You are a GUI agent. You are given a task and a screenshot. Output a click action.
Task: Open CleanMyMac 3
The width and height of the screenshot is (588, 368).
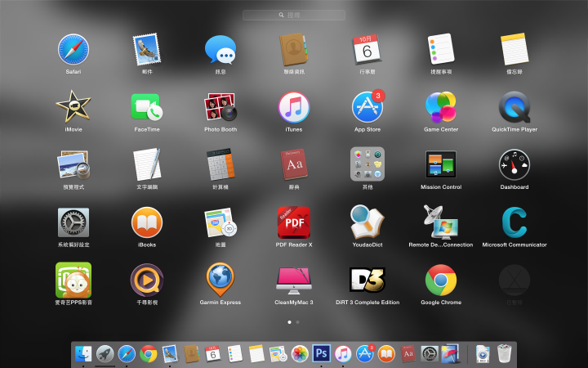pos(294,280)
